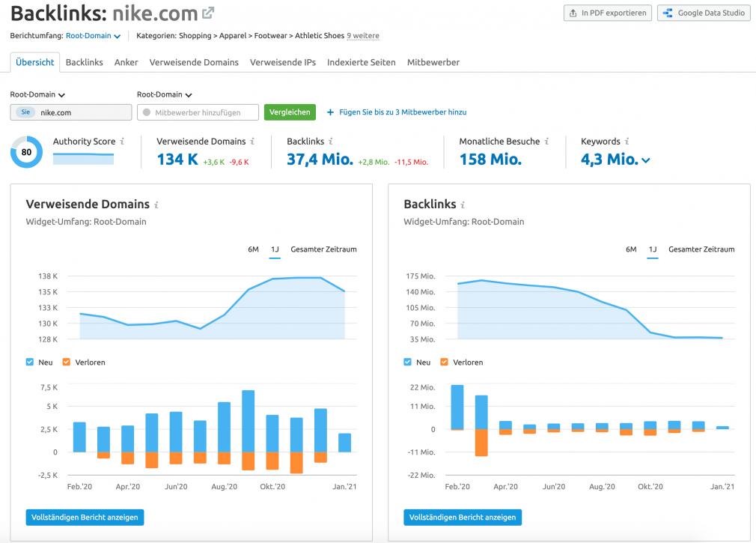Show info for Authority Score
756x543 pixels.
tap(122, 142)
